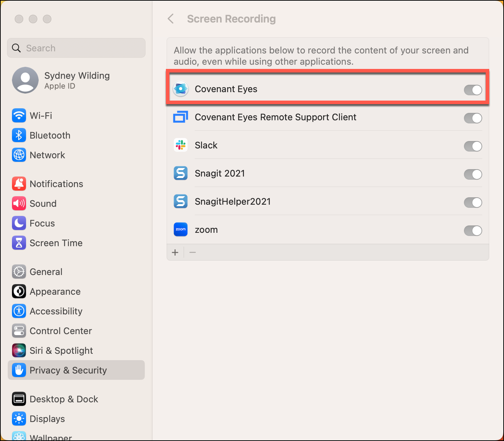Select Privacy & Security label
504x441 pixels.
[x=68, y=370]
